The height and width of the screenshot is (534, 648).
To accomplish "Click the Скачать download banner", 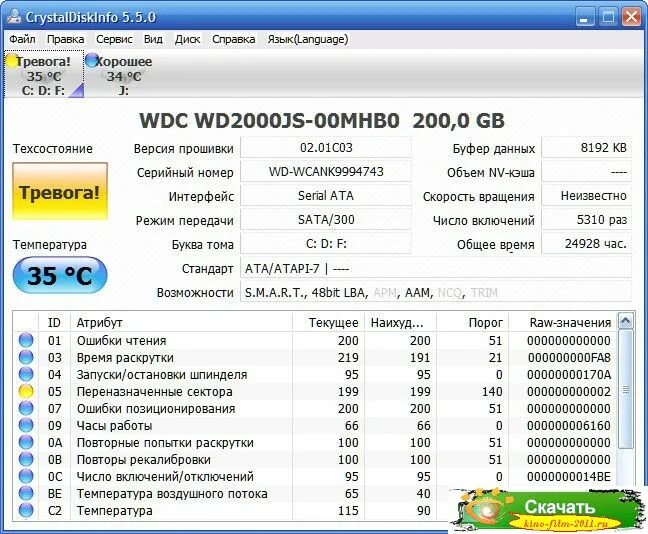I will (548, 511).
